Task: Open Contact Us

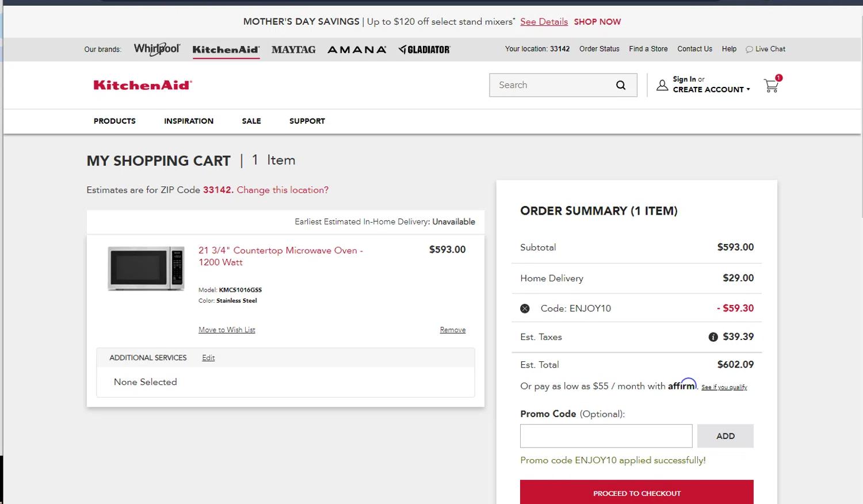Action: coord(694,49)
